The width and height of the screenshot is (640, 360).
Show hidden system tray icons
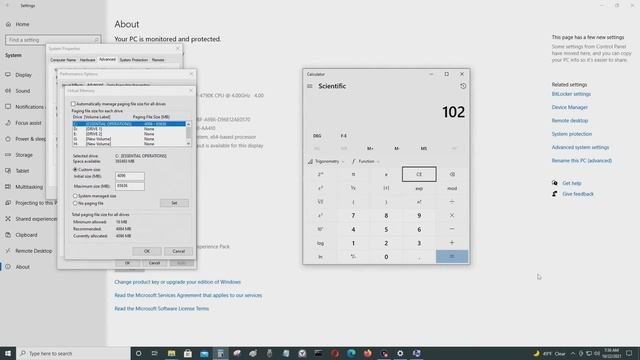tap(573, 353)
